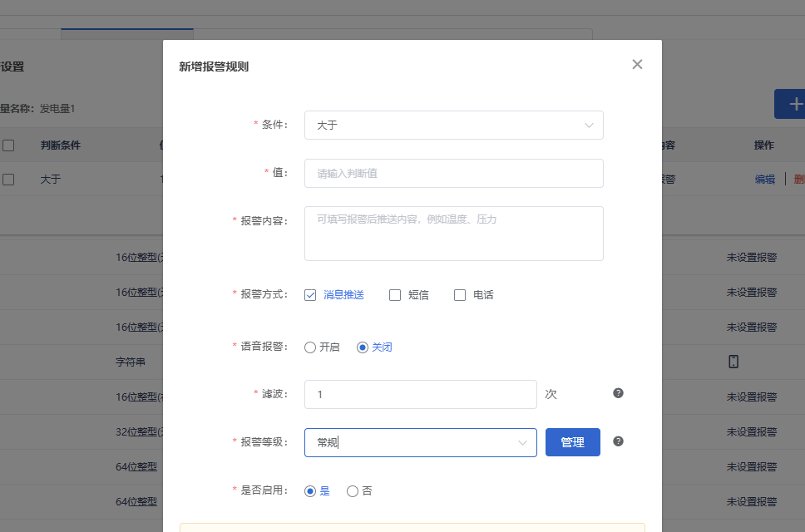This screenshot has width=805, height=532.
Task: Toggle the select-all checkbox in table header
Action: pos(10,145)
